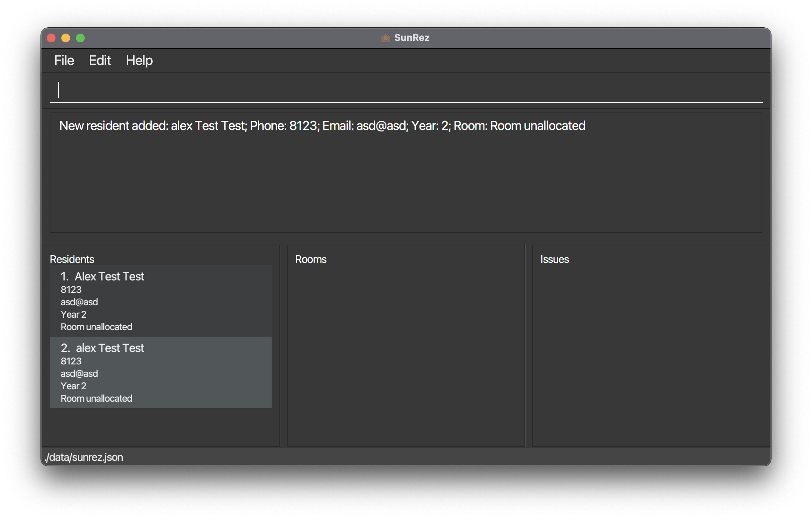
Task: Click the command input text field
Action: [405, 90]
